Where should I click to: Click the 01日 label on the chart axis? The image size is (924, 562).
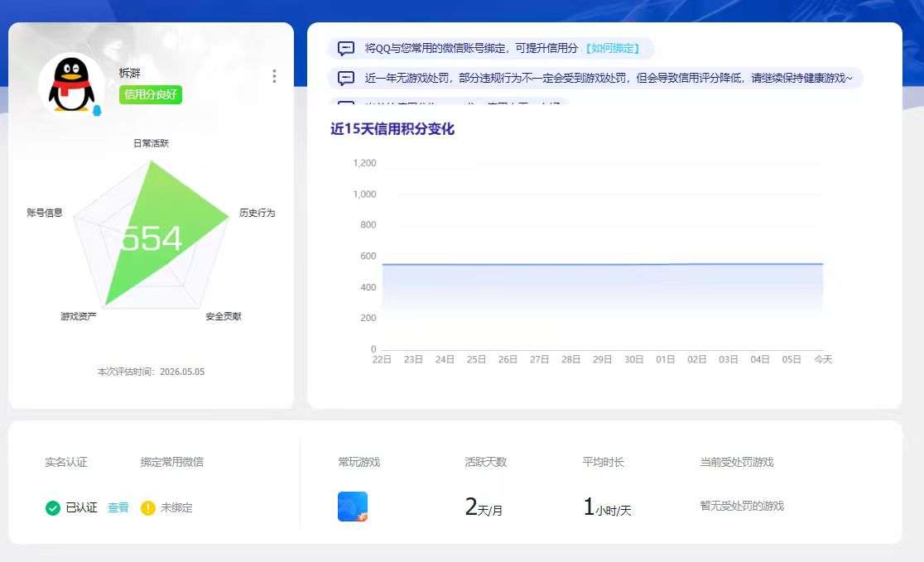point(666,359)
